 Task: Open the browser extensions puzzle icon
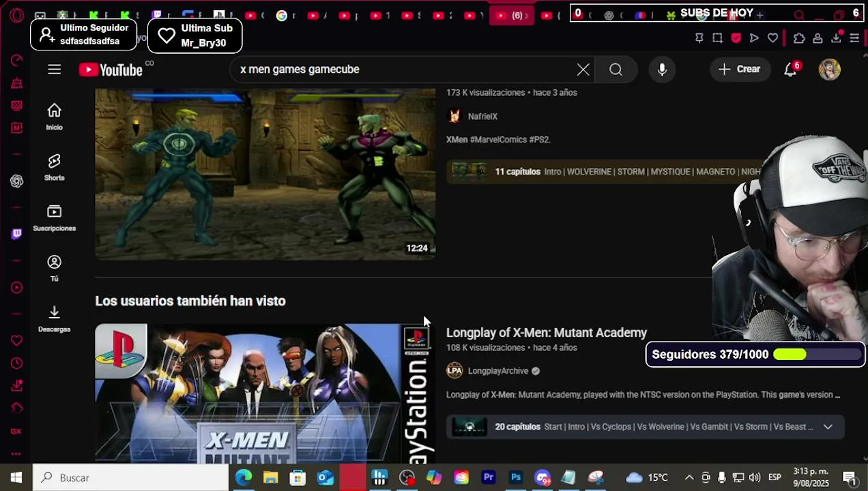click(799, 38)
